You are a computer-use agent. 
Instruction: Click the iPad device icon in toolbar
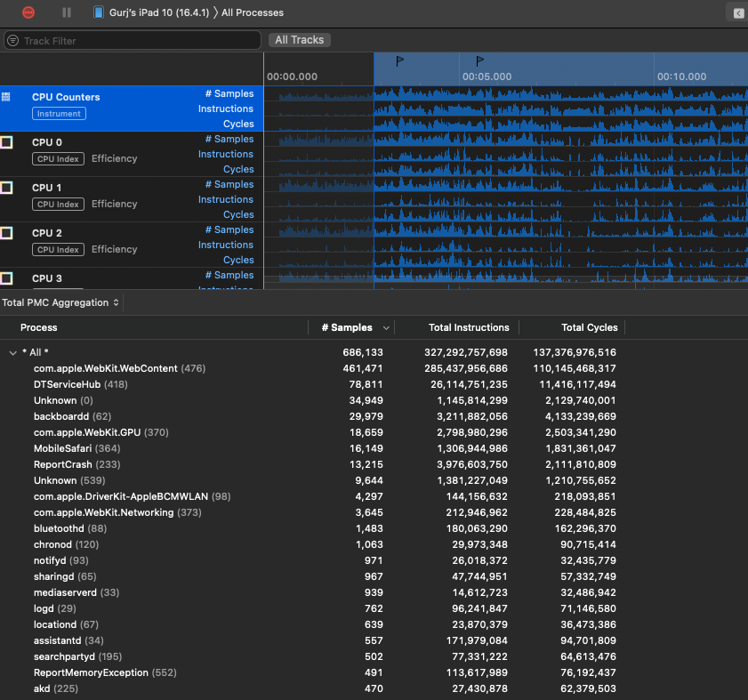click(x=97, y=12)
